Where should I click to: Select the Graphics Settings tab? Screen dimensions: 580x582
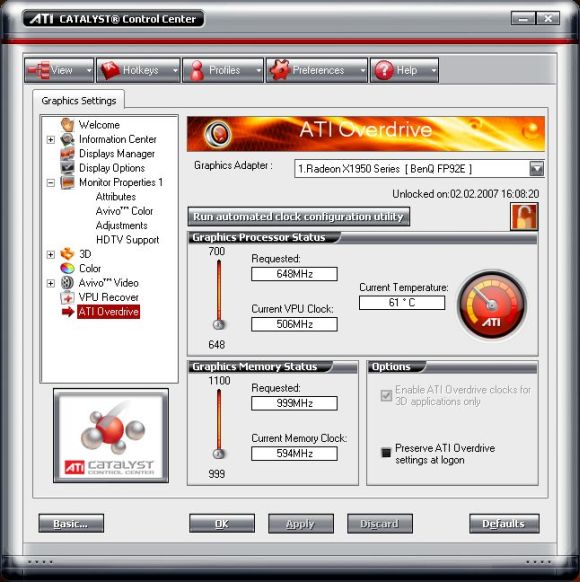point(79,100)
